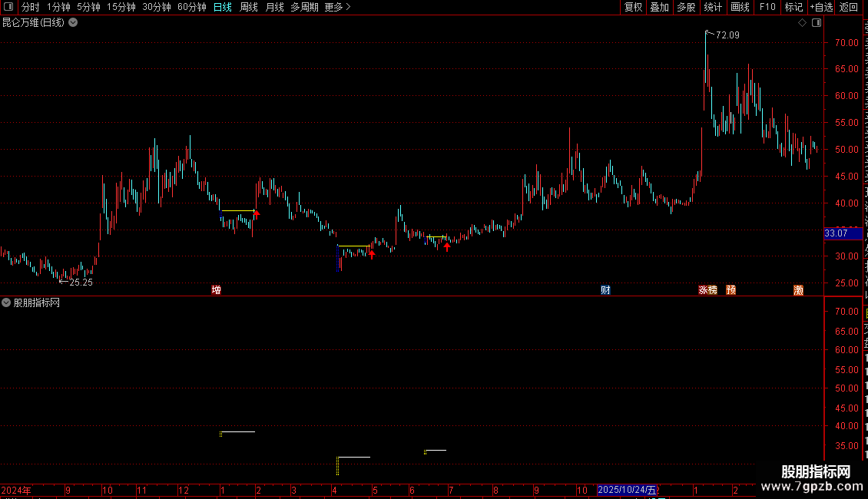The width and height of the screenshot is (868, 499).
Task: Expand the 更多 periods menu
Action: click(x=337, y=7)
